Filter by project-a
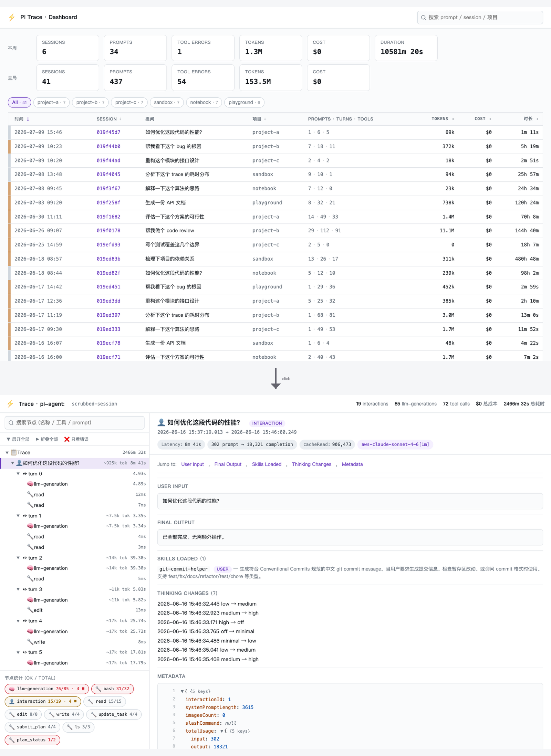Image resolution: width=551 pixels, height=756 pixels. pyautogui.click(x=52, y=103)
